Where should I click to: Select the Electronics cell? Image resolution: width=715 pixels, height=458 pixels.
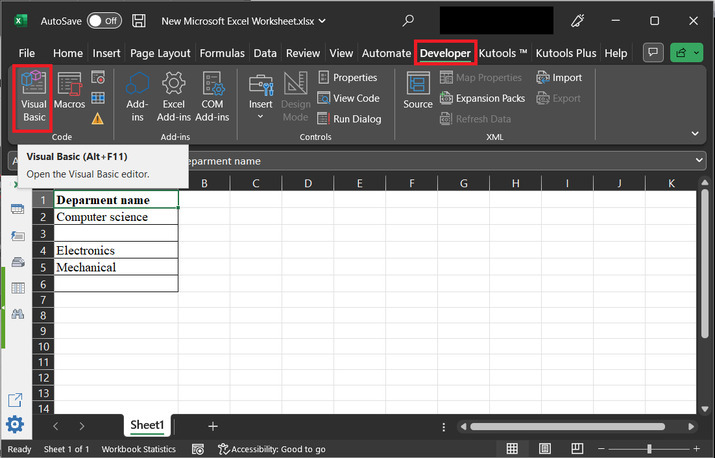click(115, 250)
